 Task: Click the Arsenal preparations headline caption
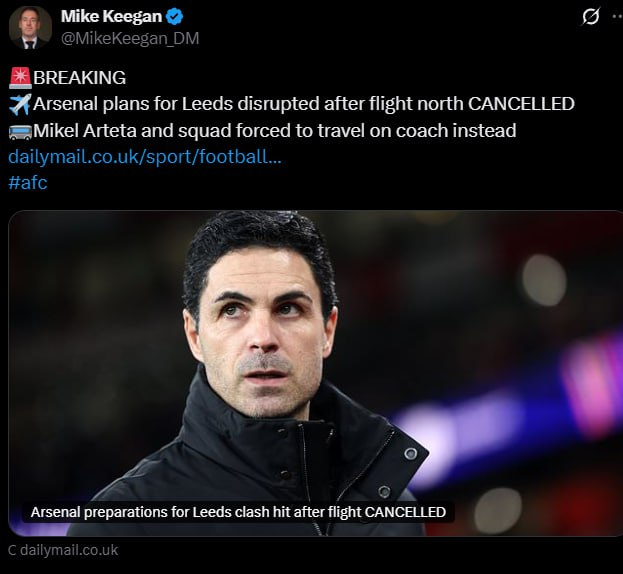point(238,512)
